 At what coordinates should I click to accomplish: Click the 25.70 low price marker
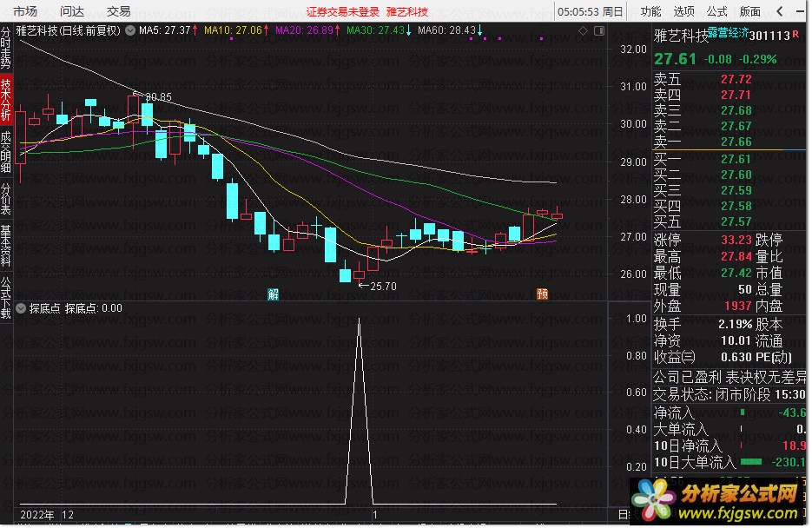click(x=383, y=287)
